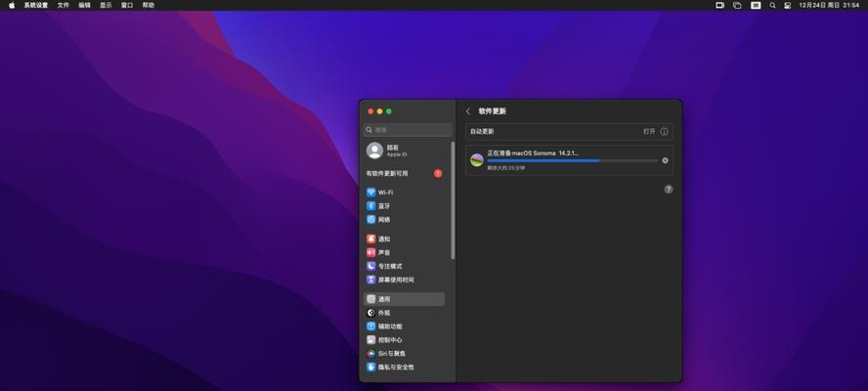Click the help question mark button
This screenshot has width=868, height=391.
click(669, 190)
